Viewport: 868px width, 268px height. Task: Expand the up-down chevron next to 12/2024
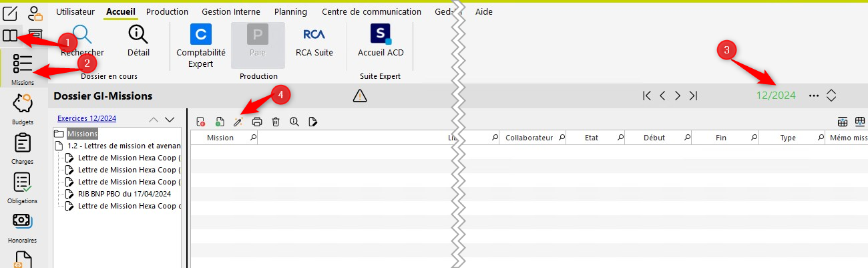831,96
